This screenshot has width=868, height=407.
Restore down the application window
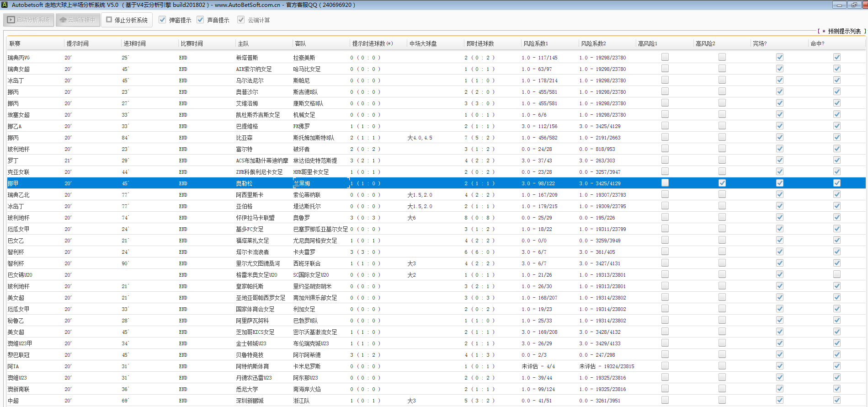(x=854, y=5)
